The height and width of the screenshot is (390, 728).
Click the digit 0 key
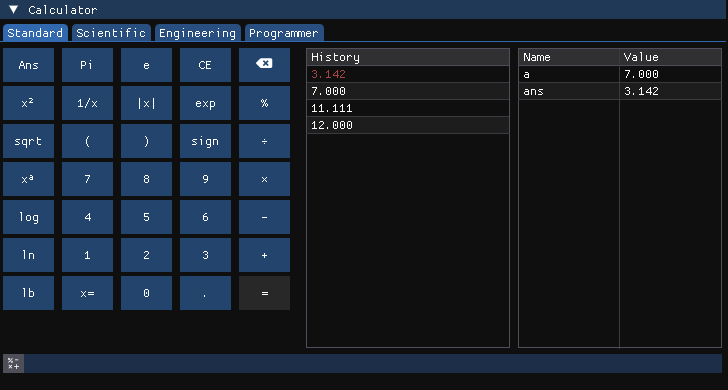coord(146,293)
